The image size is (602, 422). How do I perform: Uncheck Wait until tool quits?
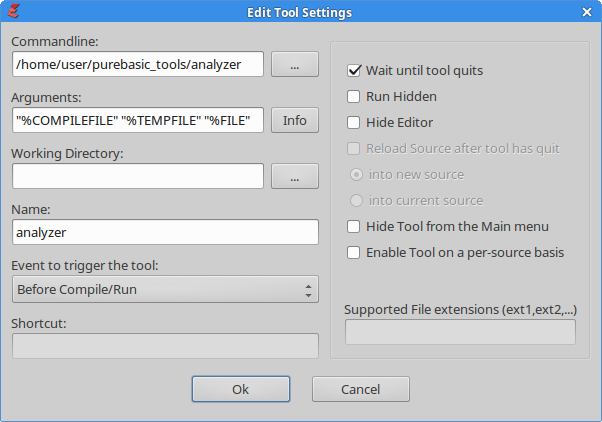pyautogui.click(x=354, y=71)
